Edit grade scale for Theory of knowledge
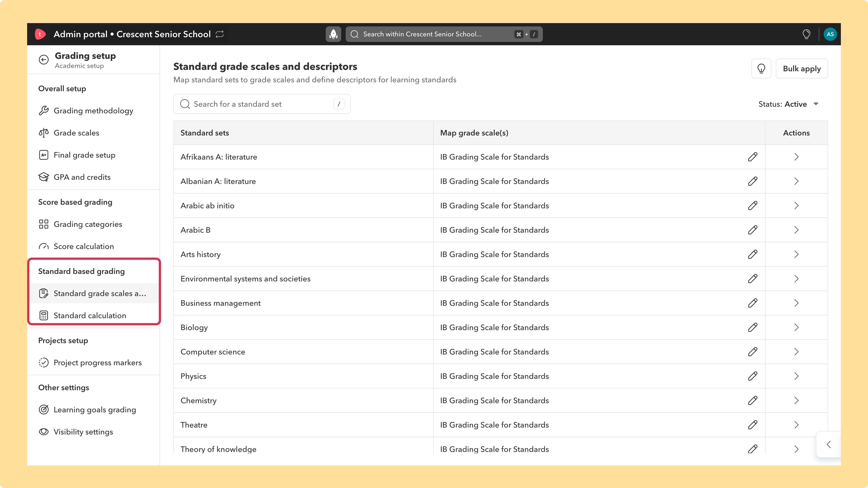 point(753,449)
